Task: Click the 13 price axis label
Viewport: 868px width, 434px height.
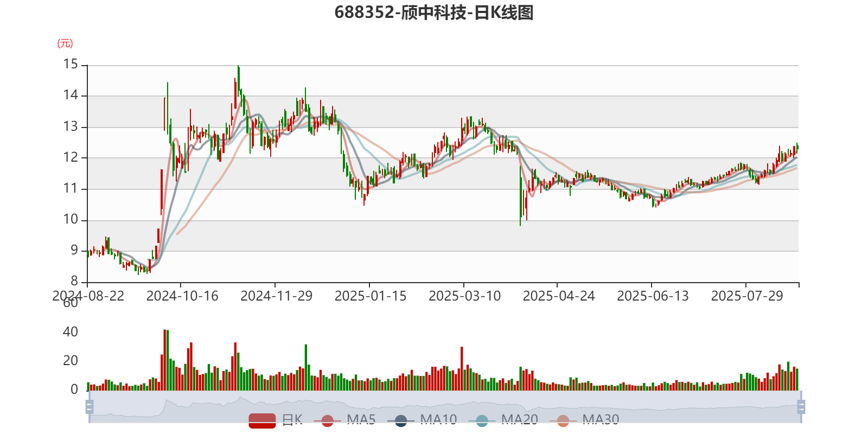Action: tap(71, 127)
